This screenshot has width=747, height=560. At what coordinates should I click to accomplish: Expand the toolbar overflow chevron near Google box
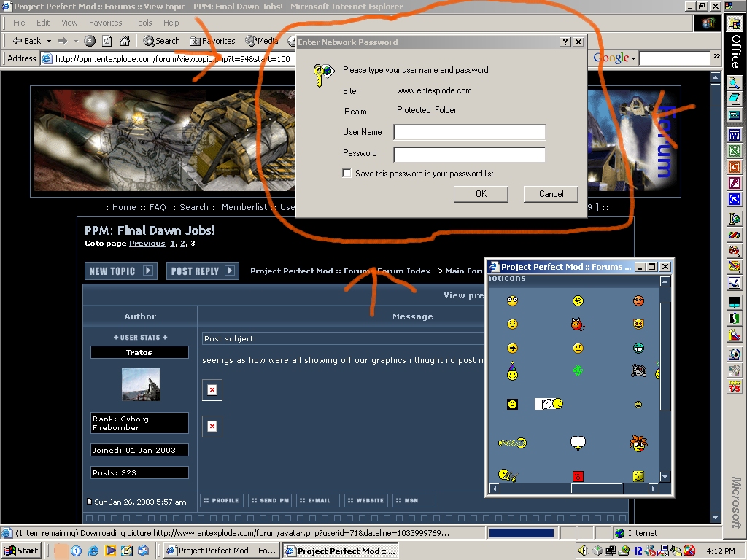coord(716,56)
